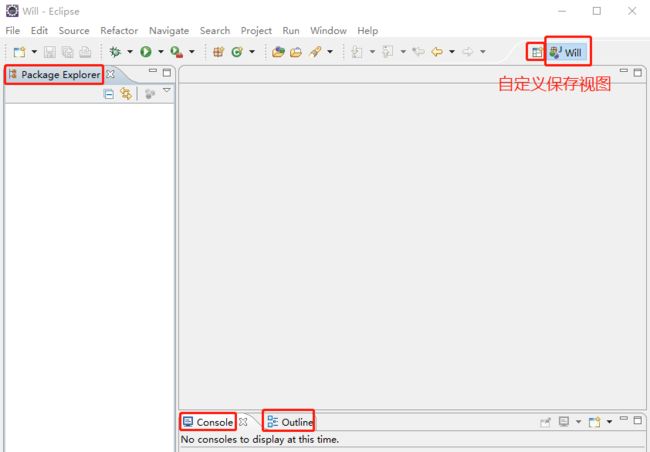Open the Project menu
Image resolution: width=650 pixels, height=452 pixels.
pyautogui.click(x=256, y=31)
